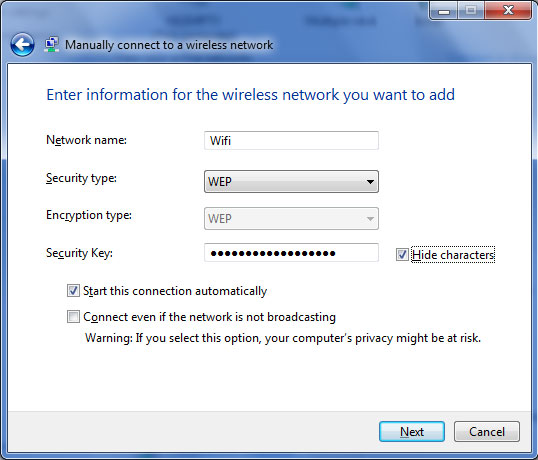The width and height of the screenshot is (538, 460).
Task: Click the Hide characters label text
Action: point(453,255)
